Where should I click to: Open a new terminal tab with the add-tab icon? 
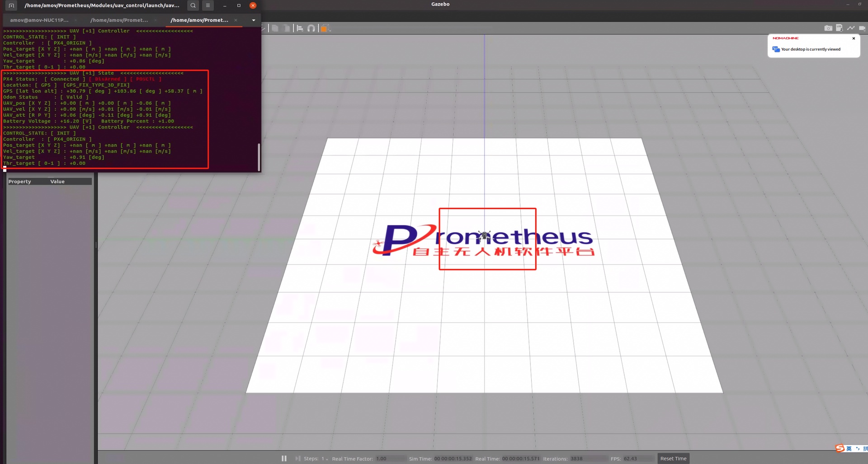tap(11, 5)
